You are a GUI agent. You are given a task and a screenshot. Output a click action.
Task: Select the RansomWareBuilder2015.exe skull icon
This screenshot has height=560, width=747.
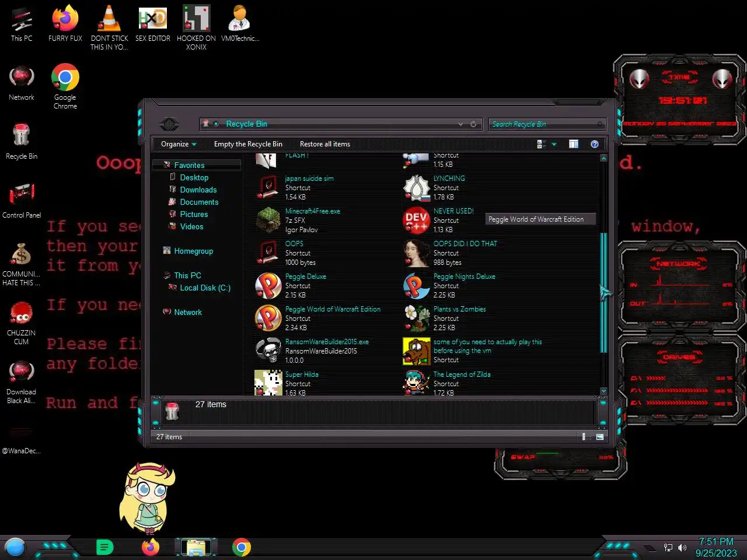click(x=268, y=351)
